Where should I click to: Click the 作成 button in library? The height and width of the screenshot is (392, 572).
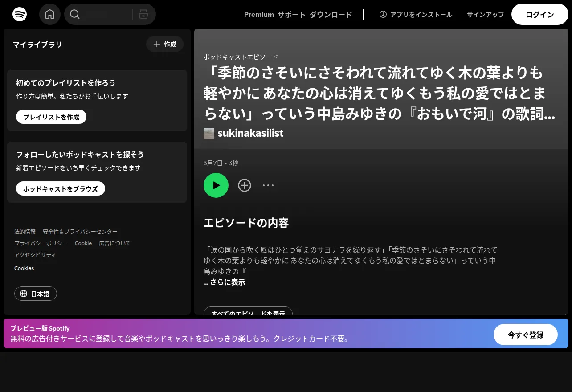(165, 44)
